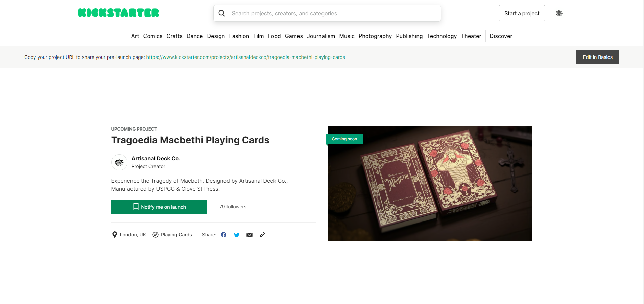Open the Discover menu item

[501, 36]
